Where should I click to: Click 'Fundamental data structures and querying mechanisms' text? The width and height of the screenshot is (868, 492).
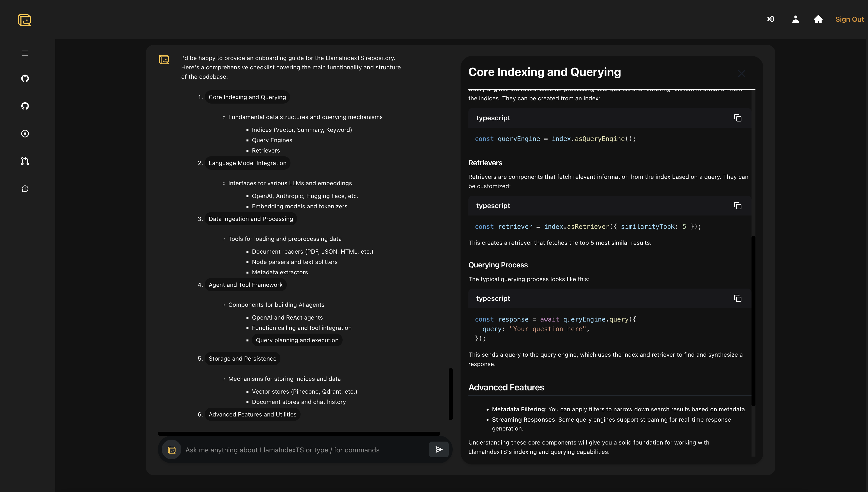[x=305, y=117]
